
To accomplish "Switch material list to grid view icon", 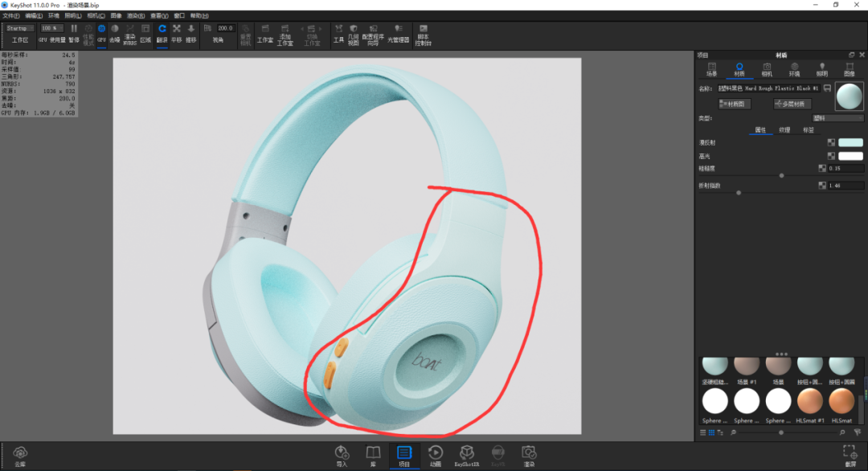I will (x=711, y=432).
